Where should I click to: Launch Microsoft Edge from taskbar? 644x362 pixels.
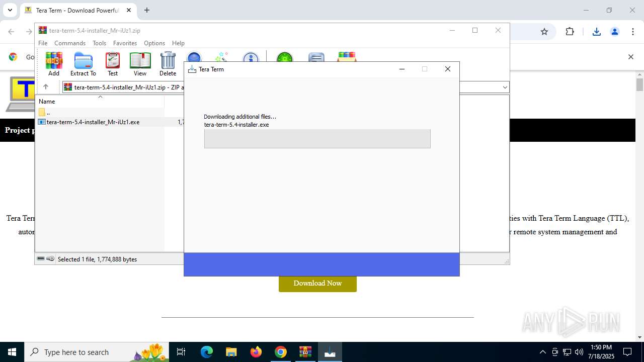[x=207, y=352]
